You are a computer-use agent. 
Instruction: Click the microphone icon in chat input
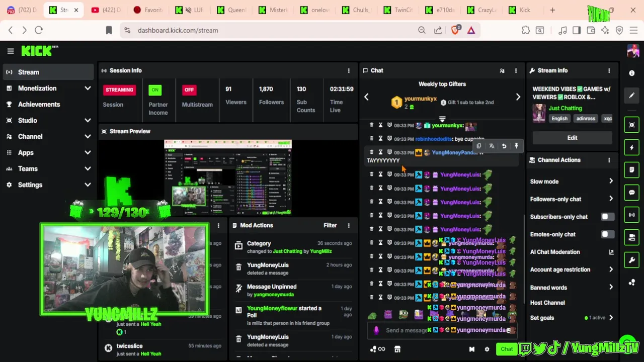point(376,330)
